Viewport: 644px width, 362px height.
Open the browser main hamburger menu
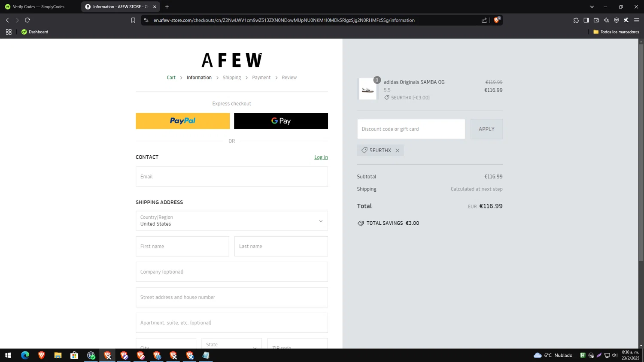pos(637,20)
